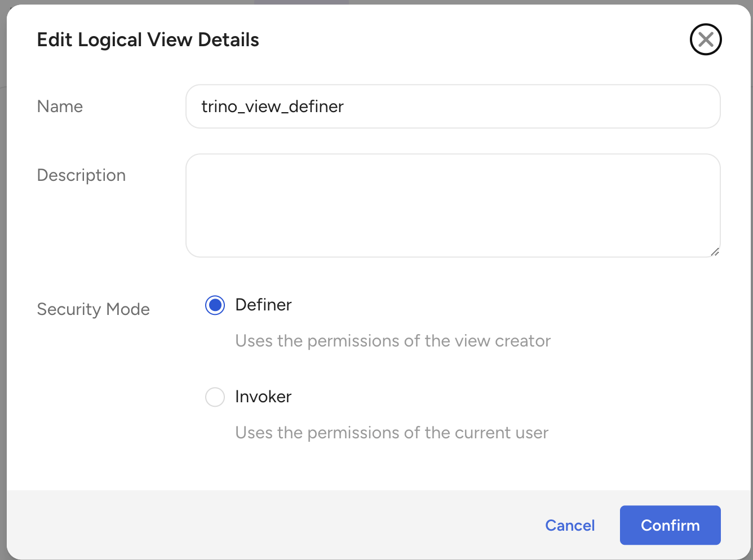Close the Edit Logical View Details dialog
Image resolution: width=753 pixels, height=560 pixels.
[706, 39]
